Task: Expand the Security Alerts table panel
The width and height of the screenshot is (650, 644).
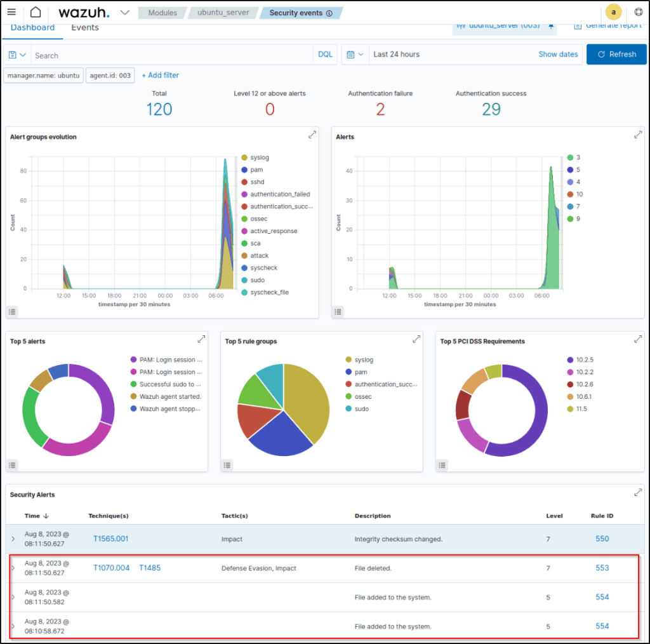Action: click(x=638, y=493)
